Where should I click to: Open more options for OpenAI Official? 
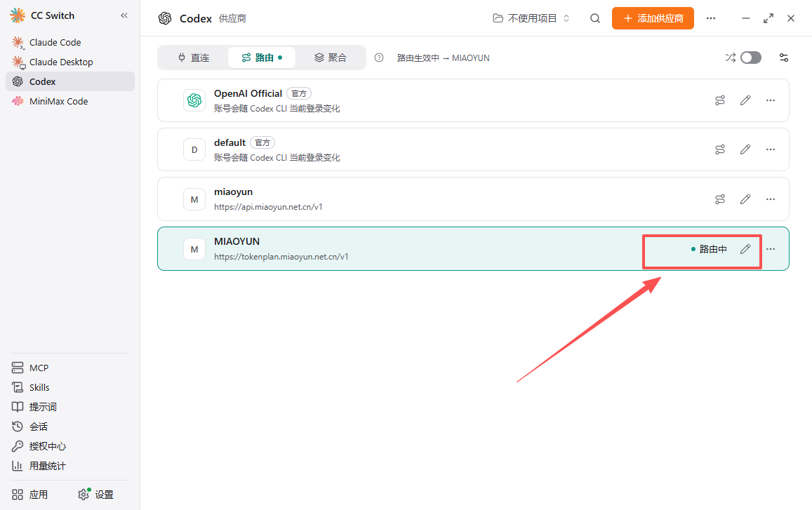(771, 100)
